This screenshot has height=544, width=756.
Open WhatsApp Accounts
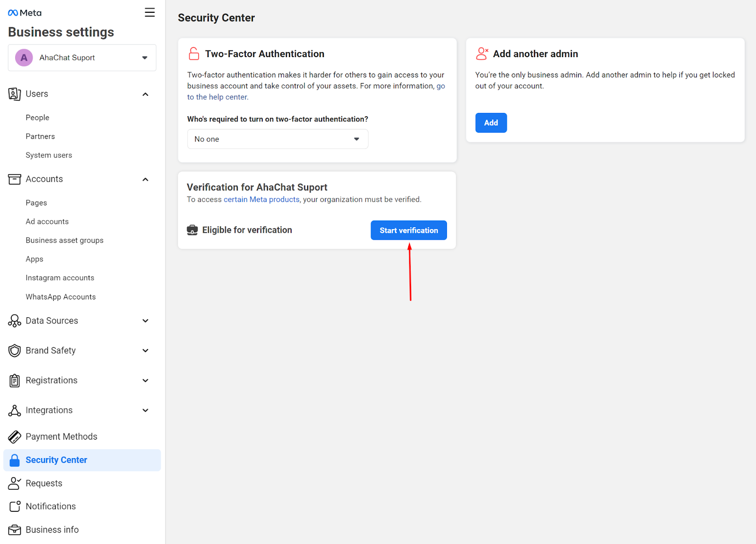[60, 297]
